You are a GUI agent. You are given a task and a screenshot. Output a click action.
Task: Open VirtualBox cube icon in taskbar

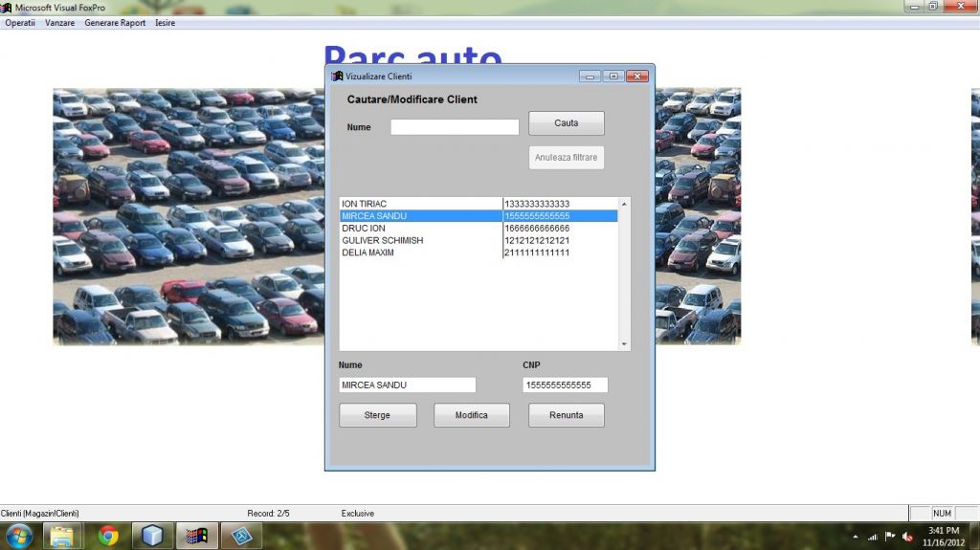tap(153, 536)
